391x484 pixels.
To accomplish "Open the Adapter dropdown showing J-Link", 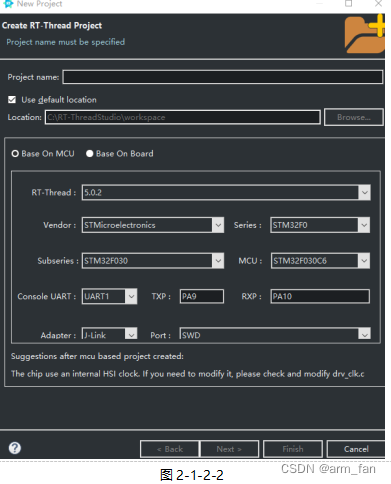I will [x=109, y=334].
